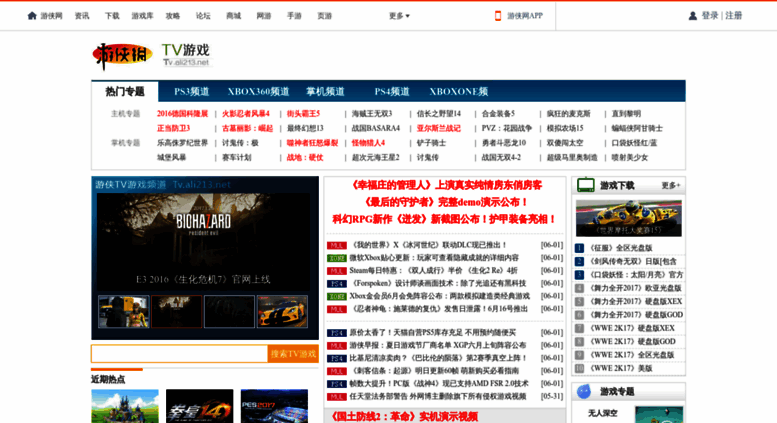
Task: Click the 登录 link
Action: click(x=710, y=16)
